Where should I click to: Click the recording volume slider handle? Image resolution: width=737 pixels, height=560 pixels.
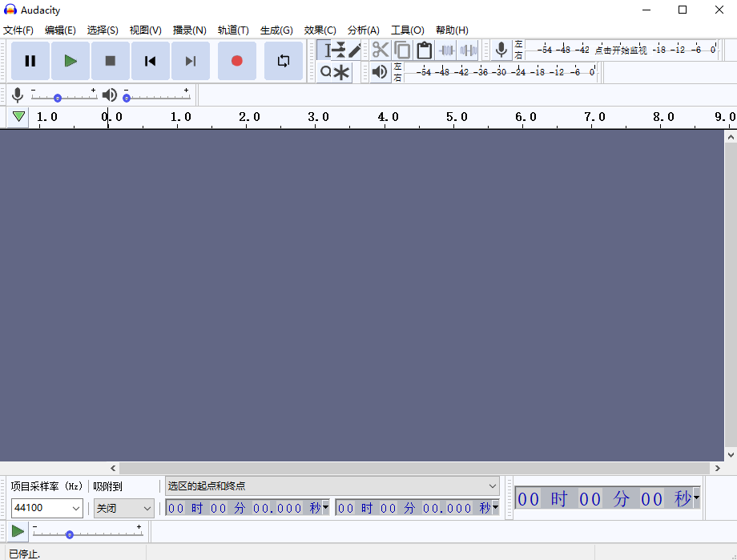point(58,98)
